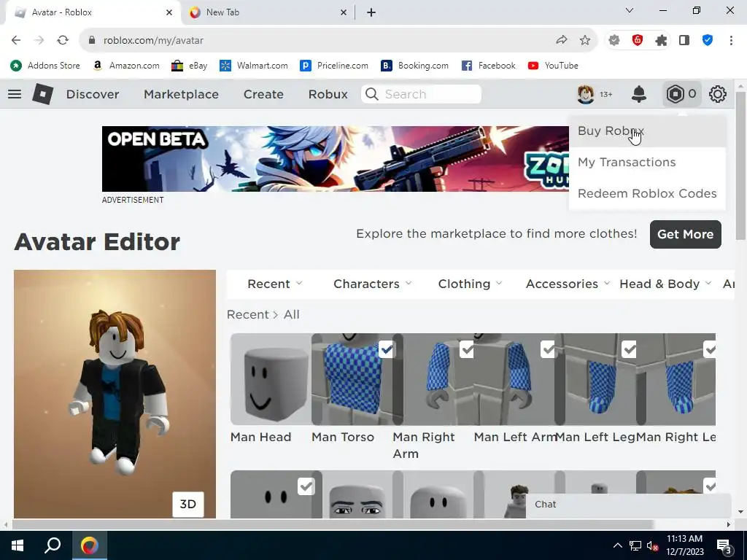The height and width of the screenshot is (560, 747).
Task: Open Windows Start menu
Action: (18, 545)
